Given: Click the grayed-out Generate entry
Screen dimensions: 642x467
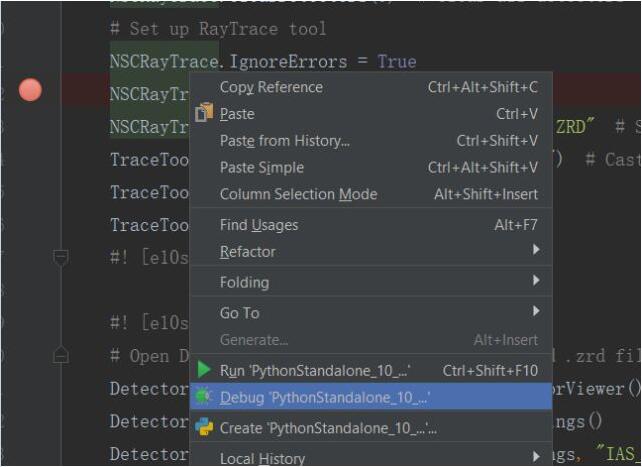Looking at the screenshot, I should (253, 340).
